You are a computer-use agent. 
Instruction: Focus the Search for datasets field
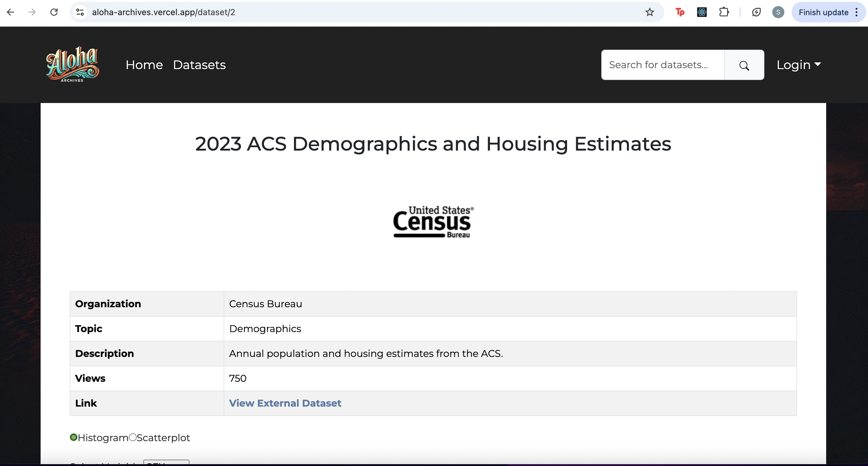point(663,65)
